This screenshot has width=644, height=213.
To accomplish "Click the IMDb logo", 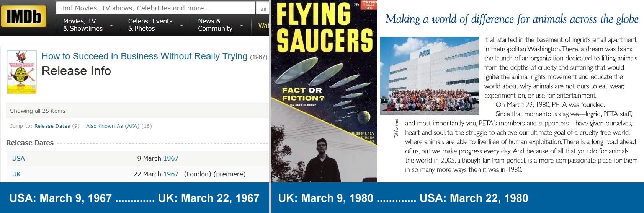I will (x=23, y=16).
